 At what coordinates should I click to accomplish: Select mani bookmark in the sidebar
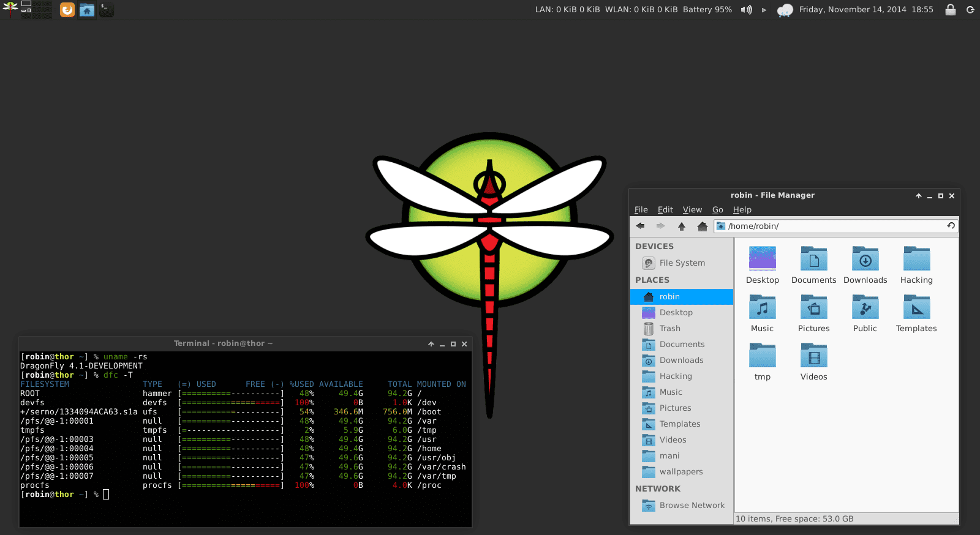(682, 456)
